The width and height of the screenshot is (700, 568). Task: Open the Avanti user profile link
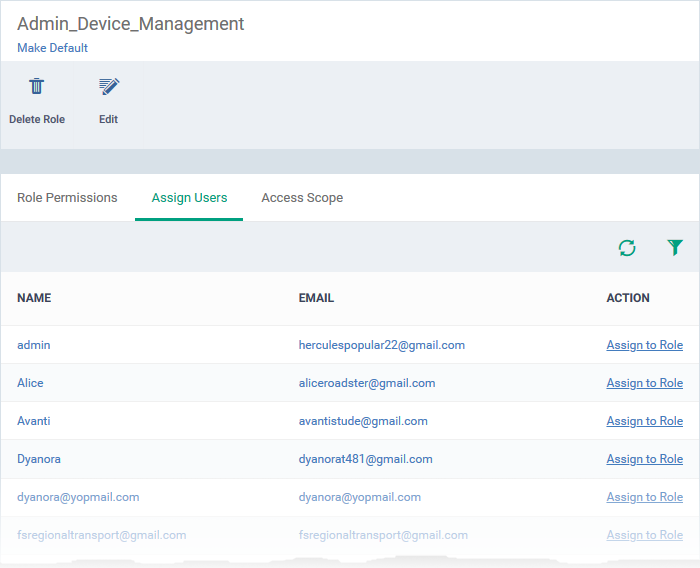click(x=33, y=421)
